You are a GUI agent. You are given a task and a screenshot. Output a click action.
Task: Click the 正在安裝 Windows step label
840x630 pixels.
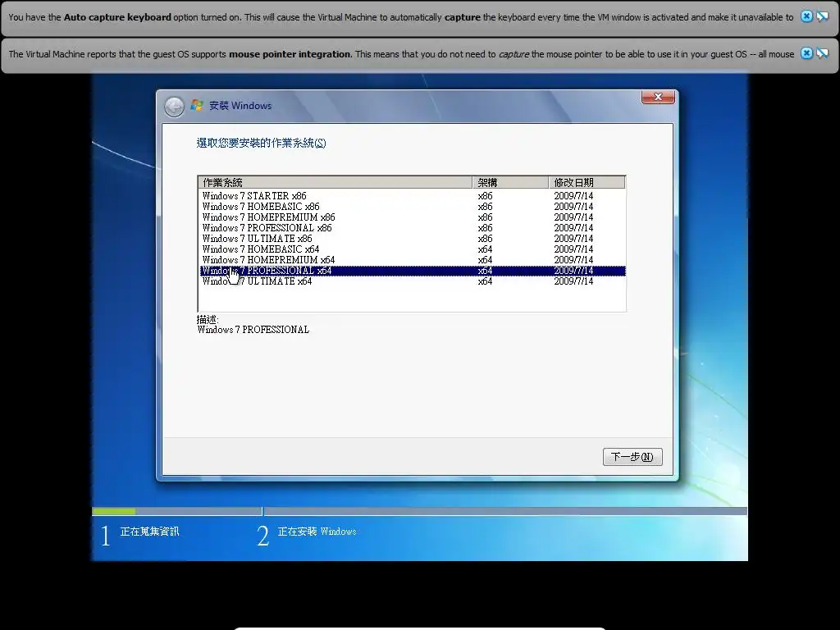coord(317,532)
